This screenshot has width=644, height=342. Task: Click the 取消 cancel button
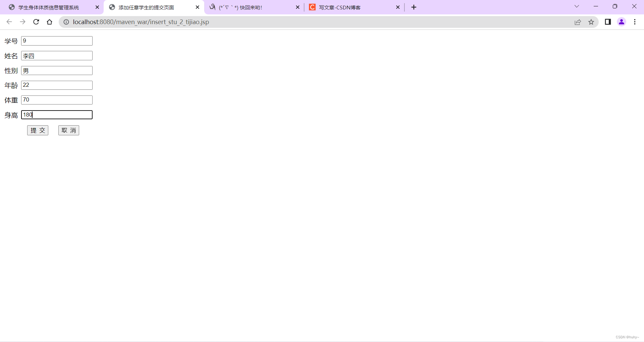[69, 130]
